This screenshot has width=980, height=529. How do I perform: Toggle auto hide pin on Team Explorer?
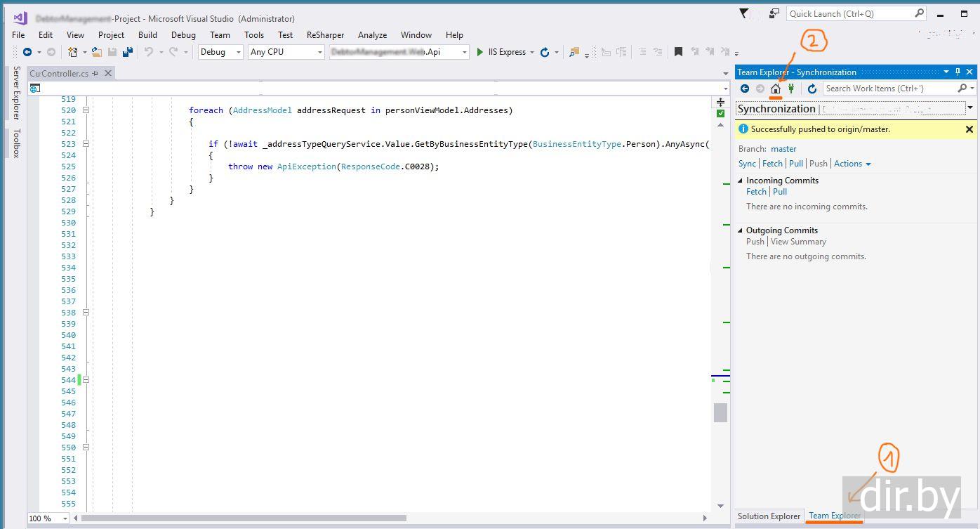[958, 72]
